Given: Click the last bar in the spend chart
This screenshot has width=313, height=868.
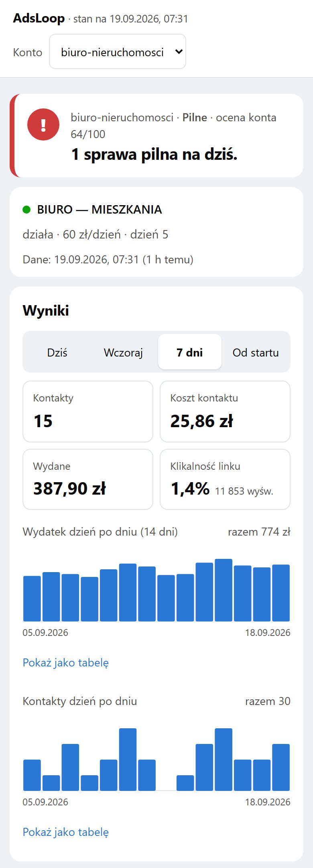Looking at the screenshot, I should pos(281,593).
